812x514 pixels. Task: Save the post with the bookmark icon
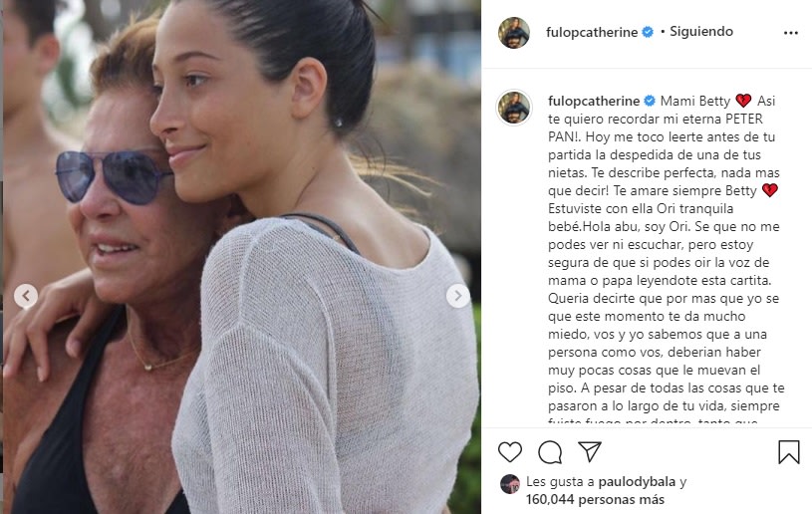coord(789,452)
